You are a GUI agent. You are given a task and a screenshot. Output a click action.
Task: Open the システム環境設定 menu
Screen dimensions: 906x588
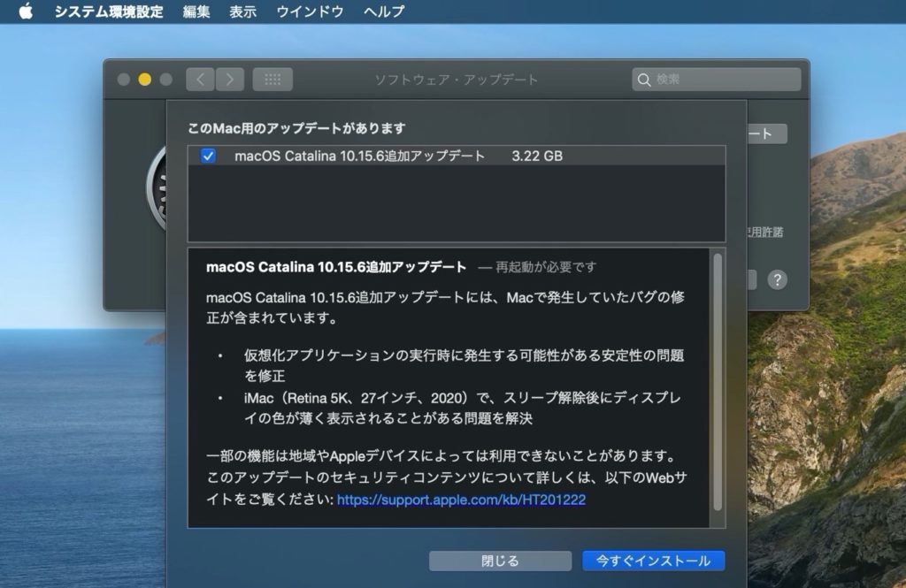[108, 11]
